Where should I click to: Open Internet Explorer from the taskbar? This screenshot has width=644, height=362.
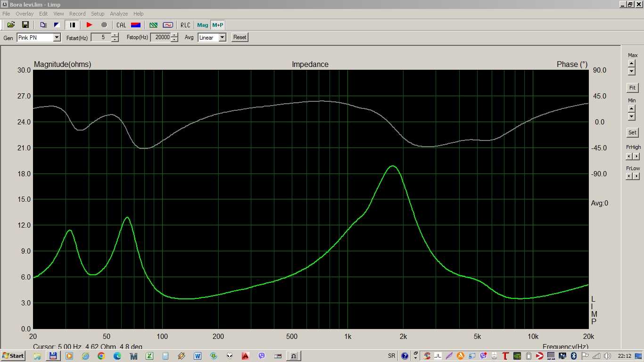coord(85,356)
